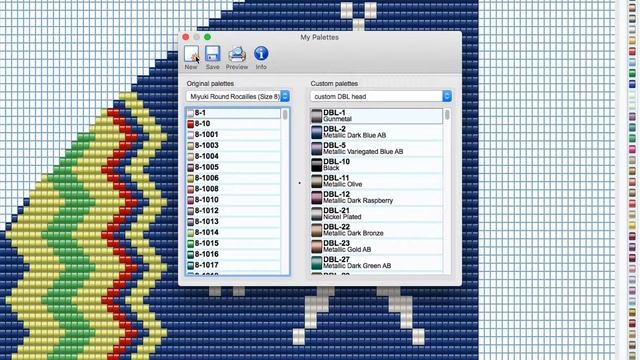The height and width of the screenshot is (360, 640).
Task: Click the New palette icon
Action: 191,54
